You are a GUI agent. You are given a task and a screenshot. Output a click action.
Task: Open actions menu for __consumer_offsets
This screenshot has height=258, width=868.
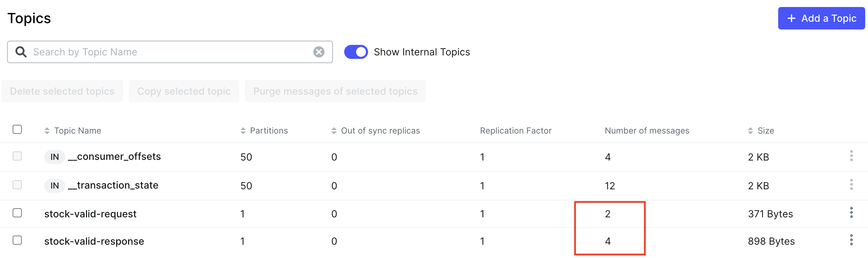pos(851,156)
